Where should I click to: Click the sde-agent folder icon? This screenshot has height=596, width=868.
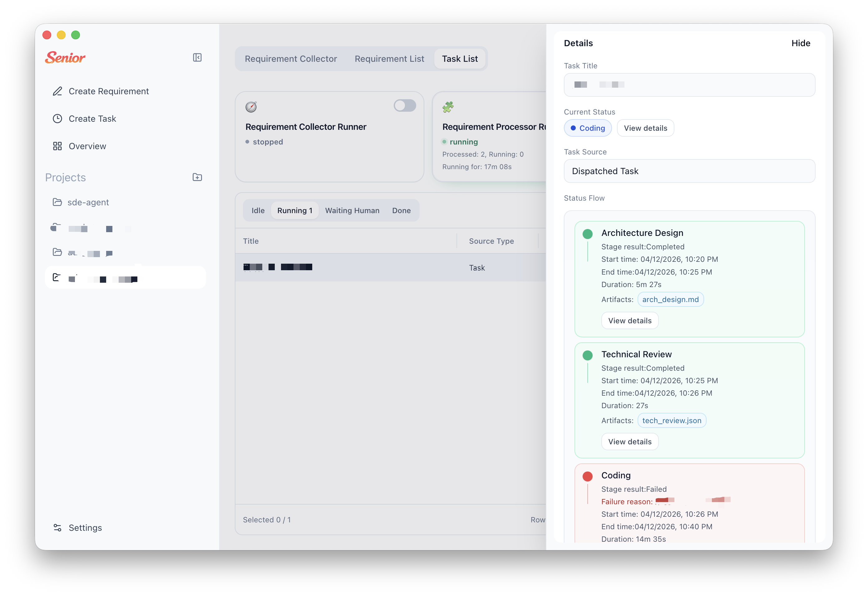(x=57, y=202)
